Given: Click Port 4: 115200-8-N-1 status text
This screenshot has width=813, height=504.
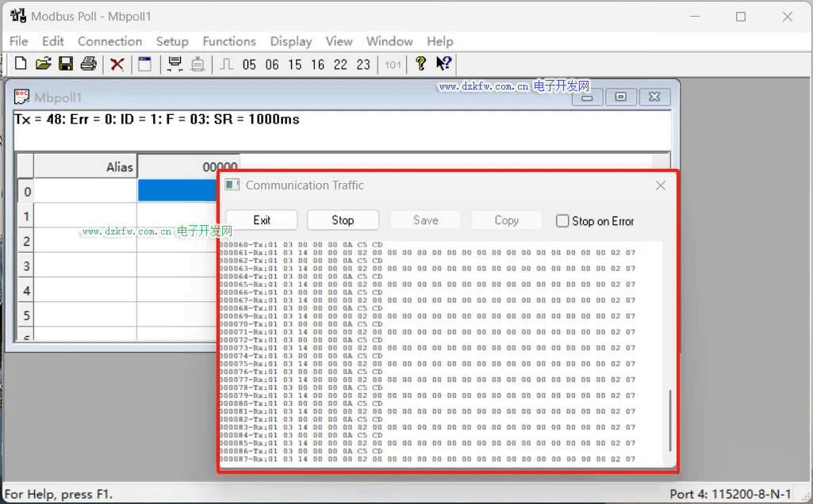Looking at the screenshot, I should [730, 494].
